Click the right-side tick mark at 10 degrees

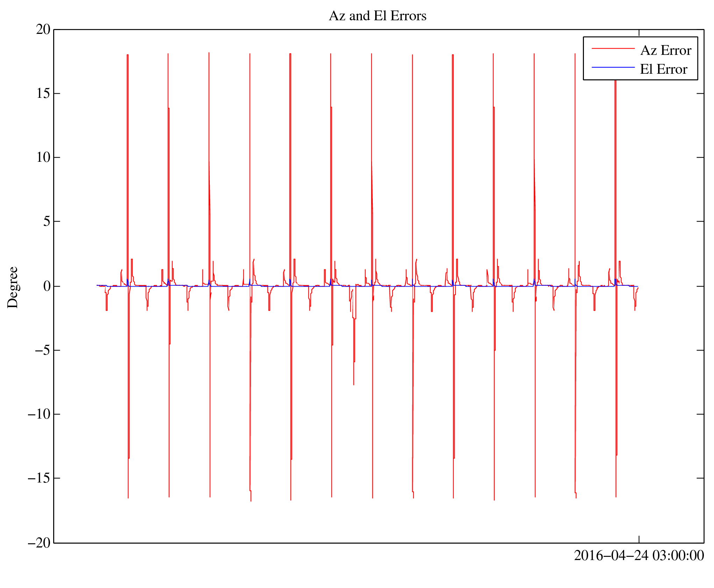point(700,157)
